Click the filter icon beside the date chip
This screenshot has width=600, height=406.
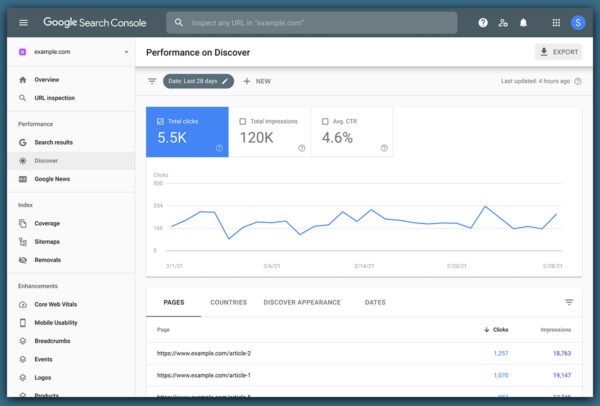pyautogui.click(x=152, y=81)
